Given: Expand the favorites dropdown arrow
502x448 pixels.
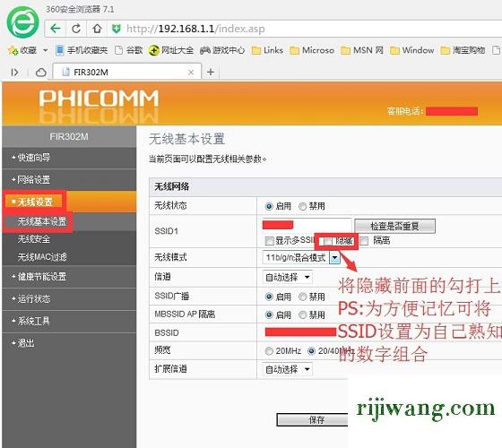Looking at the screenshot, I should (x=45, y=50).
